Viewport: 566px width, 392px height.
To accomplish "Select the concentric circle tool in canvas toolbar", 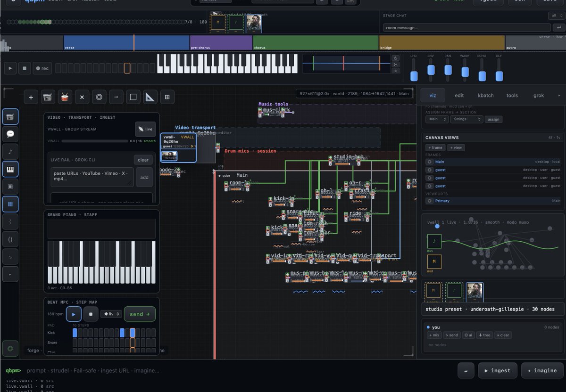I will [x=99, y=98].
